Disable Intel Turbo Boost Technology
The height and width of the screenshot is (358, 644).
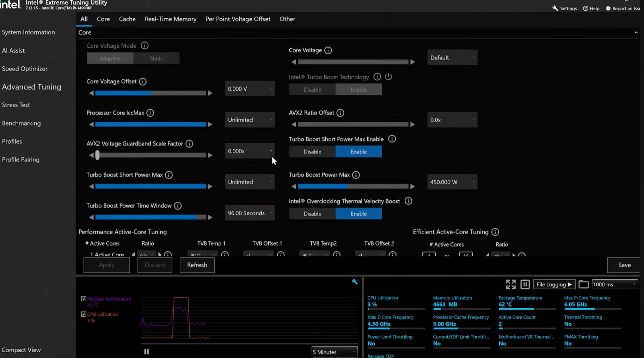(x=312, y=90)
